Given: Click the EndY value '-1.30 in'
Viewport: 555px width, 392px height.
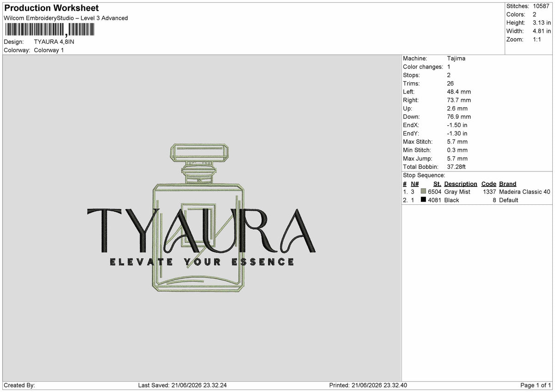Looking at the screenshot, I should [x=457, y=133].
